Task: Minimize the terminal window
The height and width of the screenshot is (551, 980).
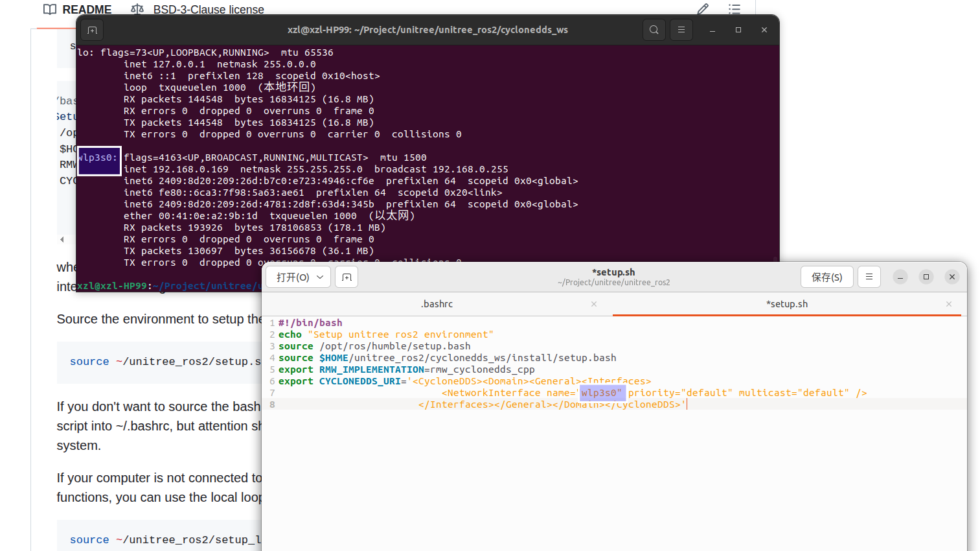Action: [x=712, y=30]
